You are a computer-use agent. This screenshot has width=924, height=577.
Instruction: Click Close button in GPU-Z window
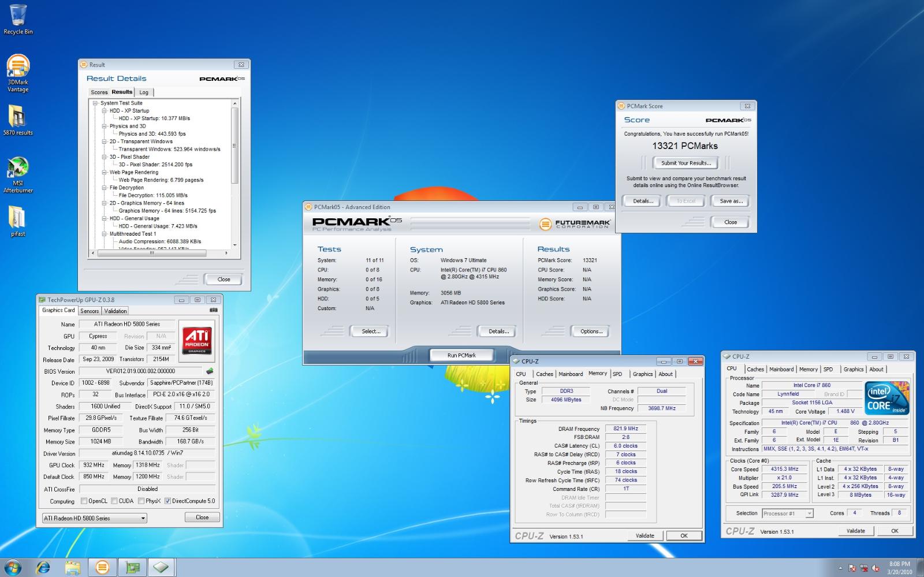(x=202, y=518)
